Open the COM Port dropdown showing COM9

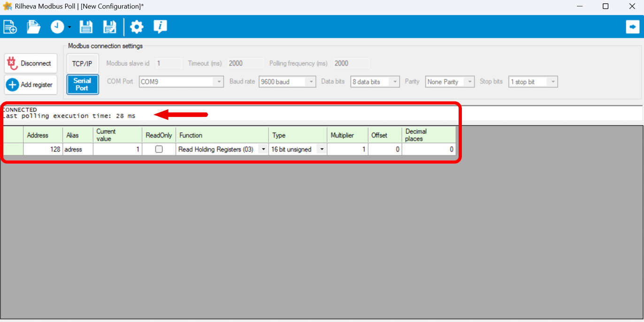(181, 82)
